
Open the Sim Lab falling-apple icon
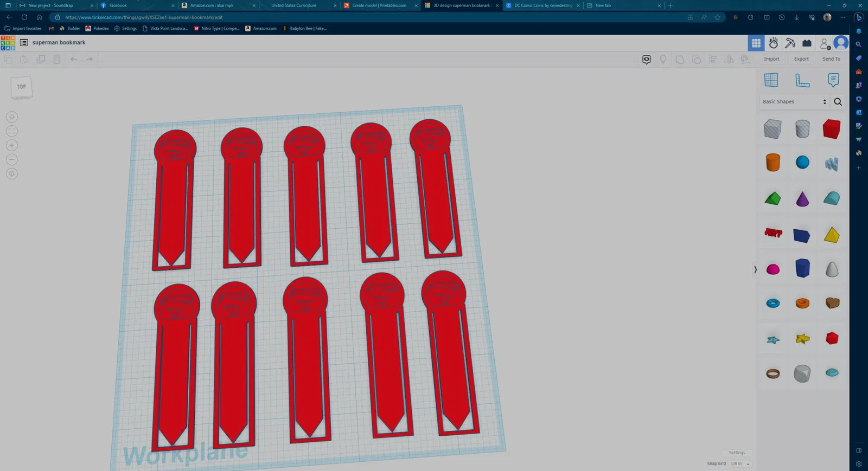774,43
